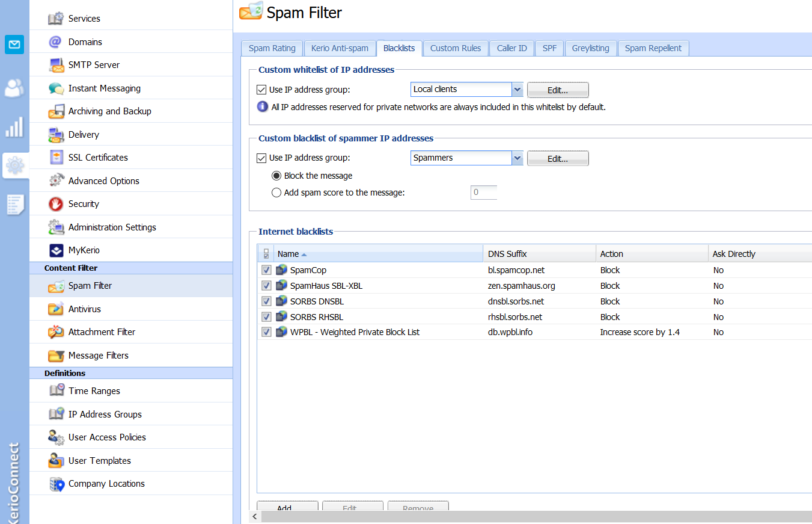Screen dimensions: 812x524
Task: Click the spam score input field
Action: [x=484, y=193]
